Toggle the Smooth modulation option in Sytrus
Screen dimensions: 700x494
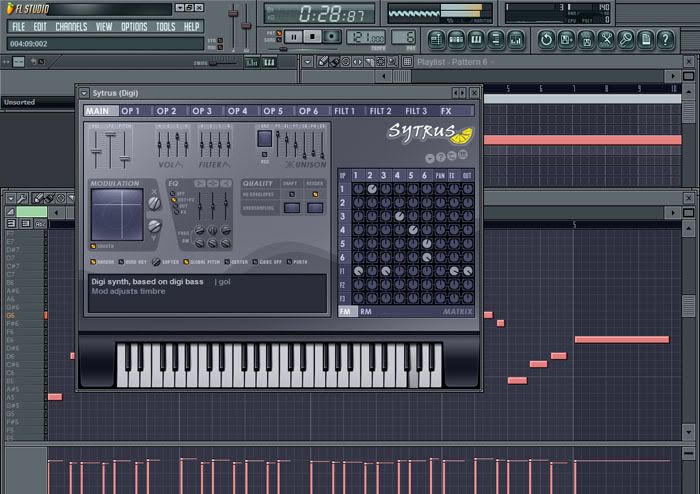pos(93,246)
